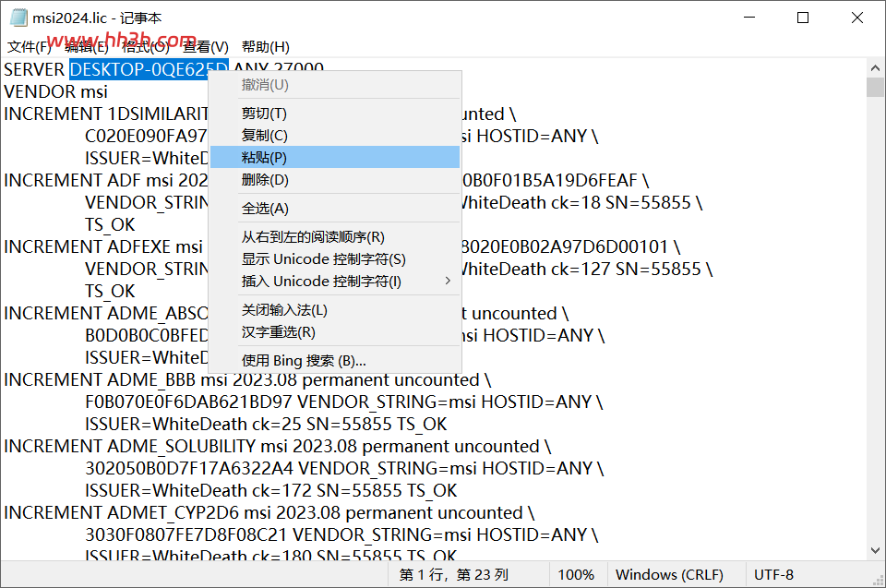The width and height of the screenshot is (886, 588).
Task: Open the 格式(O) menu
Action: (146, 46)
